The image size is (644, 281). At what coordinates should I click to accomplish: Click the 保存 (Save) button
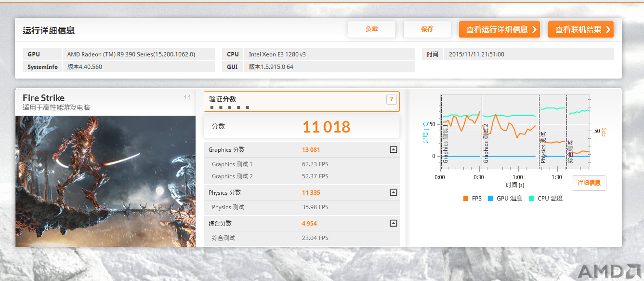427,29
